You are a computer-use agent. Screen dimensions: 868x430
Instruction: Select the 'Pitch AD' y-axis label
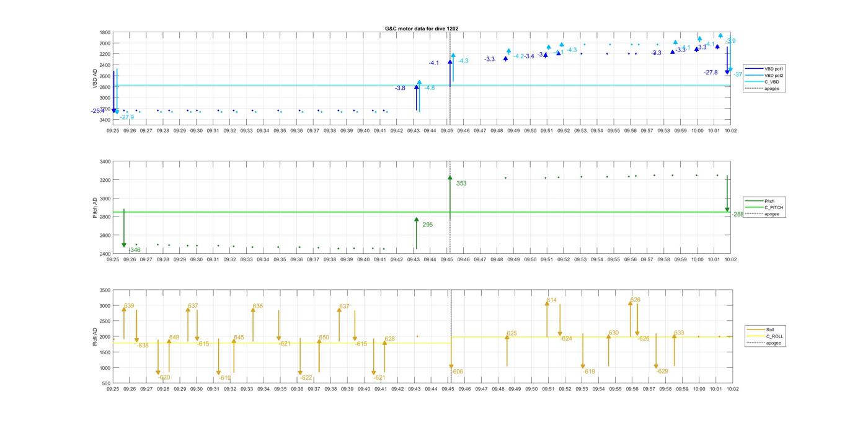95,208
